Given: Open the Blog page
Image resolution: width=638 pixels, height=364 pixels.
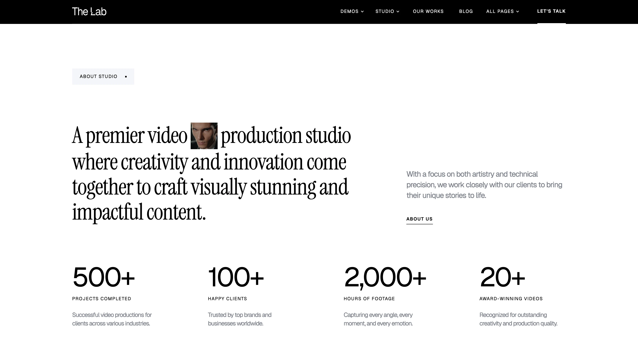Looking at the screenshot, I should (x=466, y=11).
